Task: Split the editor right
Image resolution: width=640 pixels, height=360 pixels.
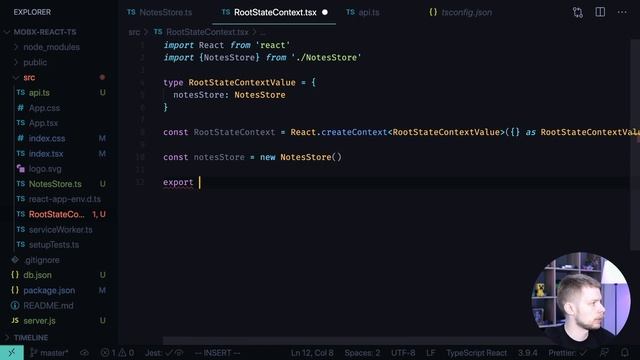Action: pyautogui.click(x=600, y=12)
